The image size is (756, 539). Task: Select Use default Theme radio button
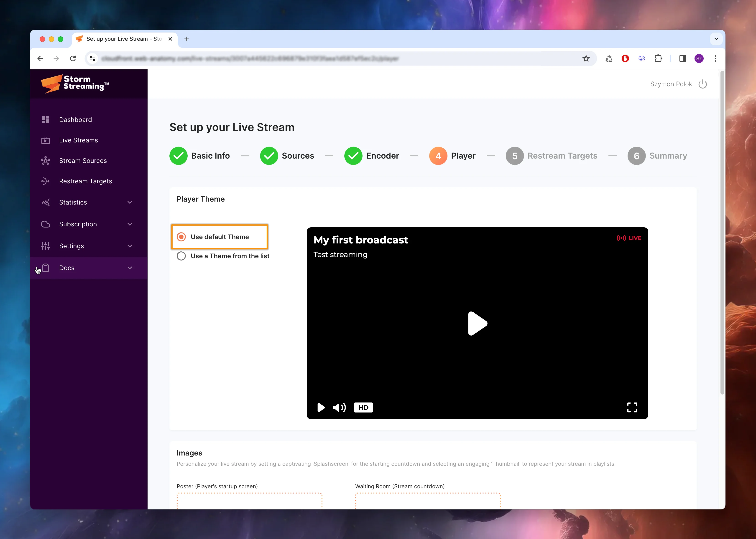tap(181, 237)
